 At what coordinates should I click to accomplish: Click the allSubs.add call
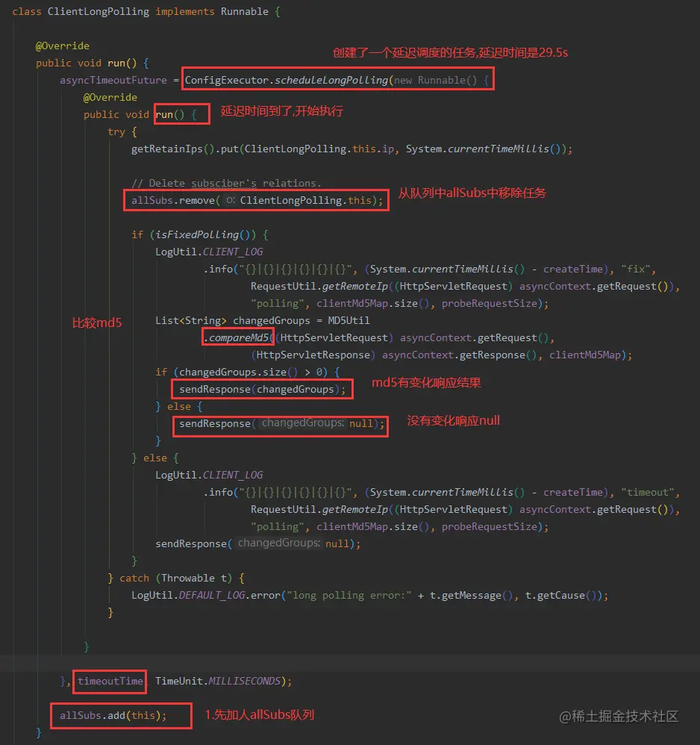coord(113,716)
